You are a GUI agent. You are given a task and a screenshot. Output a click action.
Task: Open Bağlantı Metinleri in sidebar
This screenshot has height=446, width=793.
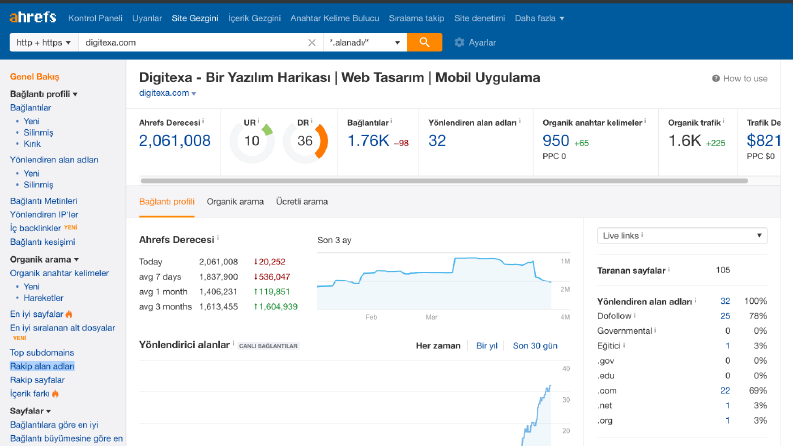pos(43,201)
